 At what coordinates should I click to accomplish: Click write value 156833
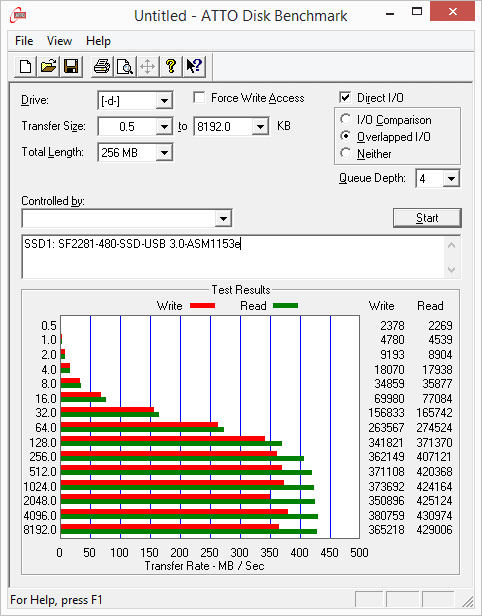click(x=386, y=412)
